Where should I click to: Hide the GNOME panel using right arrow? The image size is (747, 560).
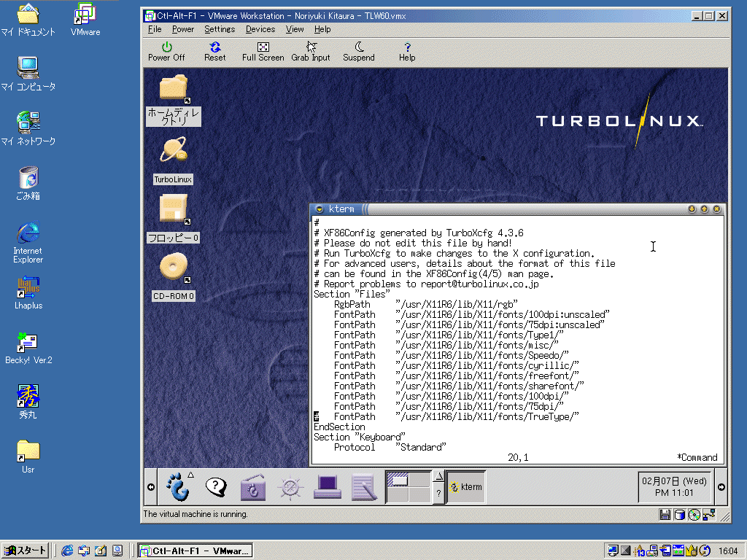point(721,486)
